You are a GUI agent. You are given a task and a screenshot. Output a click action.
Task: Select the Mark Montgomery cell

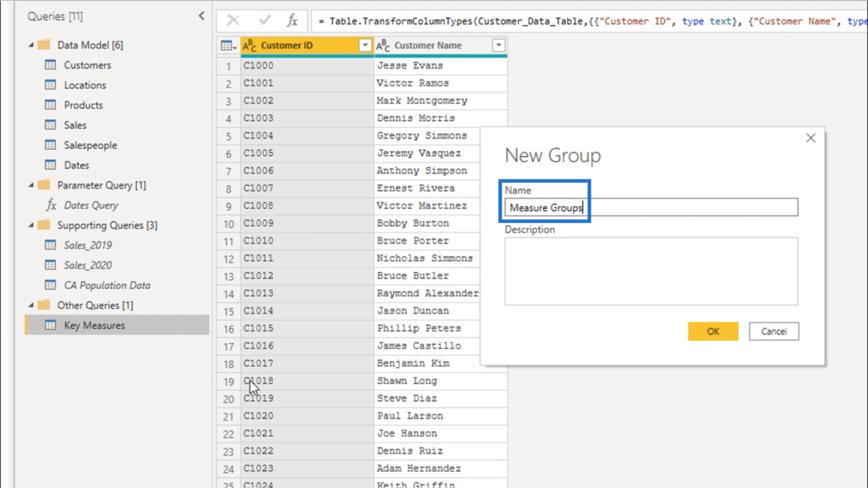click(441, 101)
